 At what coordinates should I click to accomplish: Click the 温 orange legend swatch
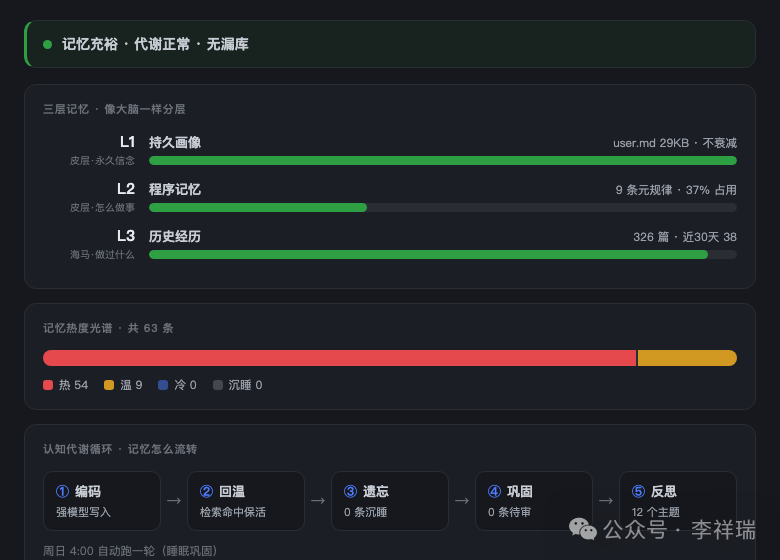pos(109,385)
